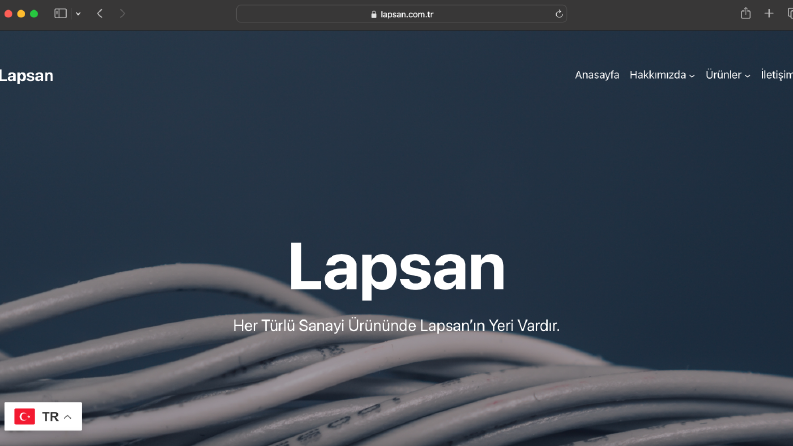The width and height of the screenshot is (793, 446).
Task: Open the Share icon in the toolbar
Action: click(745, 14)
